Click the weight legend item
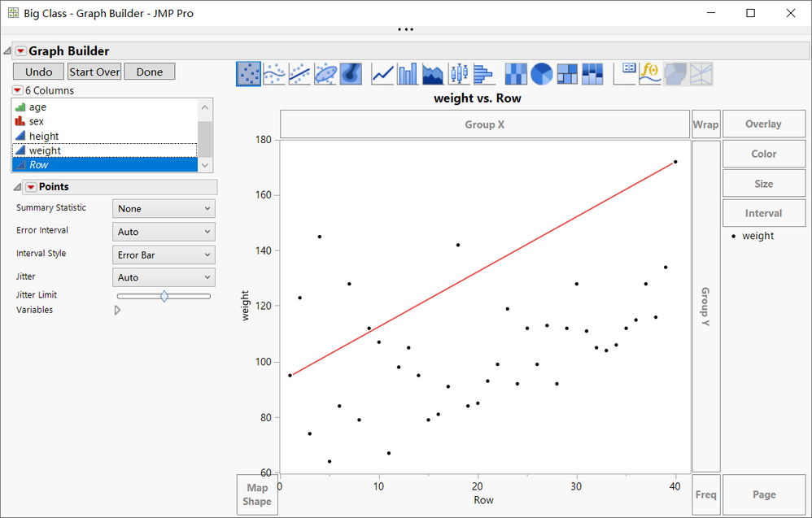This screenshot has width=812, height=518. [x=753, y=236]
